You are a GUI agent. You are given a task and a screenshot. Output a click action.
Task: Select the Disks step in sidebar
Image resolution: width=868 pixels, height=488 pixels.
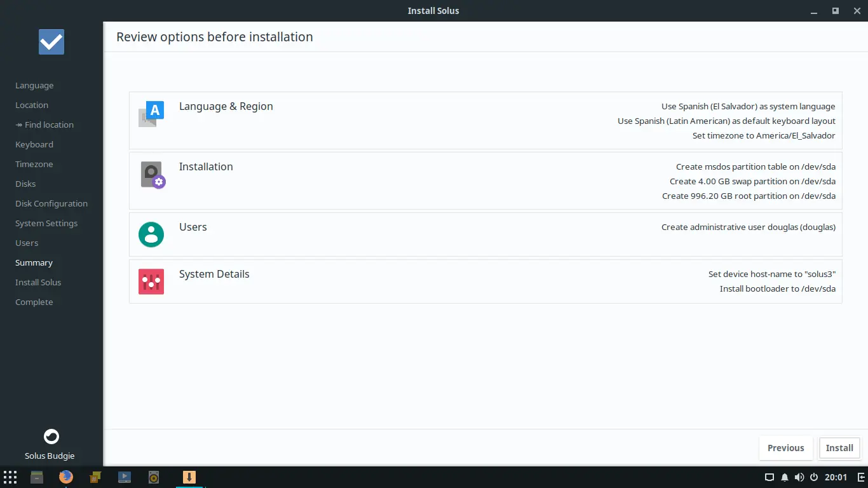[25, 184]
